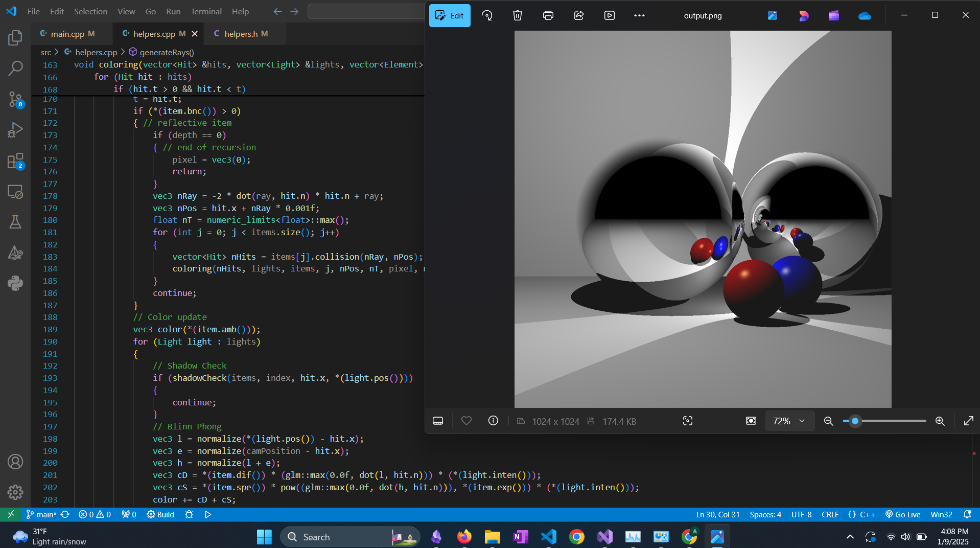Viewport: 980px width, 548px height.
Task: Open the See more options menu
Action: (x=639, y=15)
